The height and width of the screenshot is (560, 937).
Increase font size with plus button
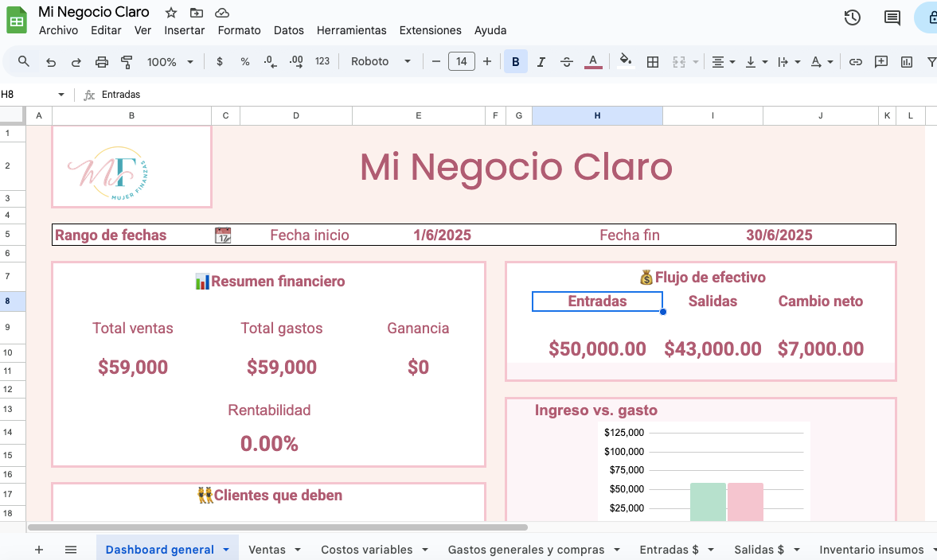click(x=487, y=61)
